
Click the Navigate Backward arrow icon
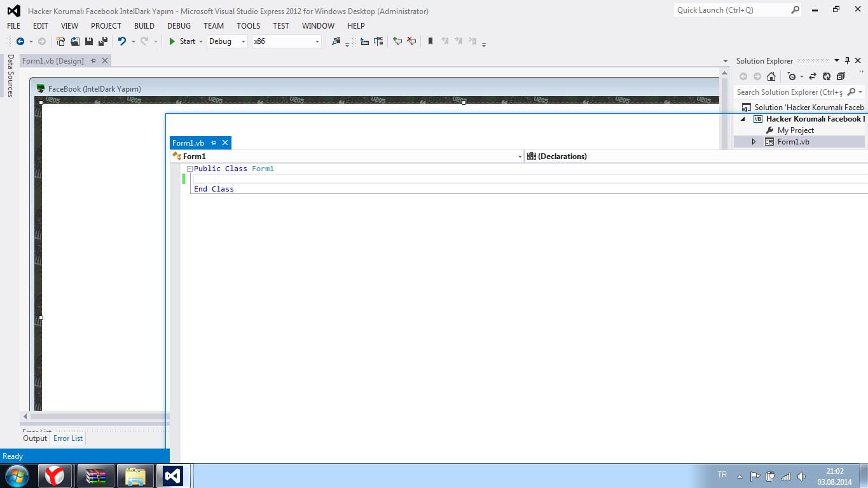coord(20,41)
